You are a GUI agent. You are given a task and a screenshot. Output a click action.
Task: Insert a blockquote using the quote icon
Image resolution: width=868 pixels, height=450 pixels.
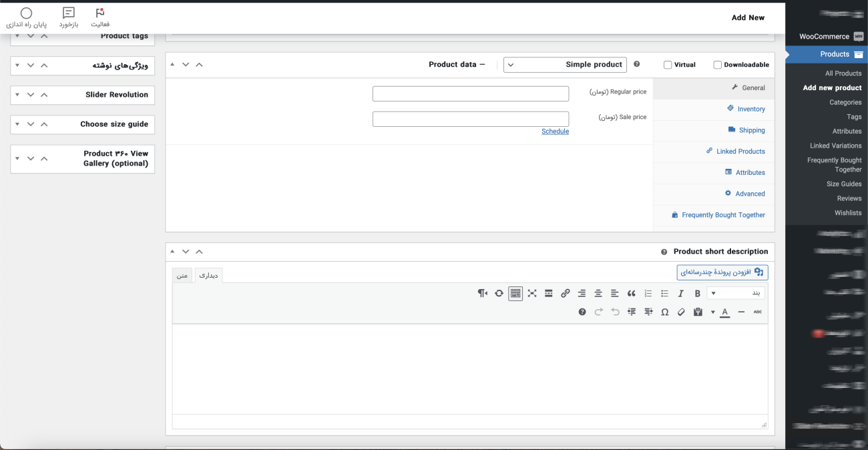tap(631, 294)
